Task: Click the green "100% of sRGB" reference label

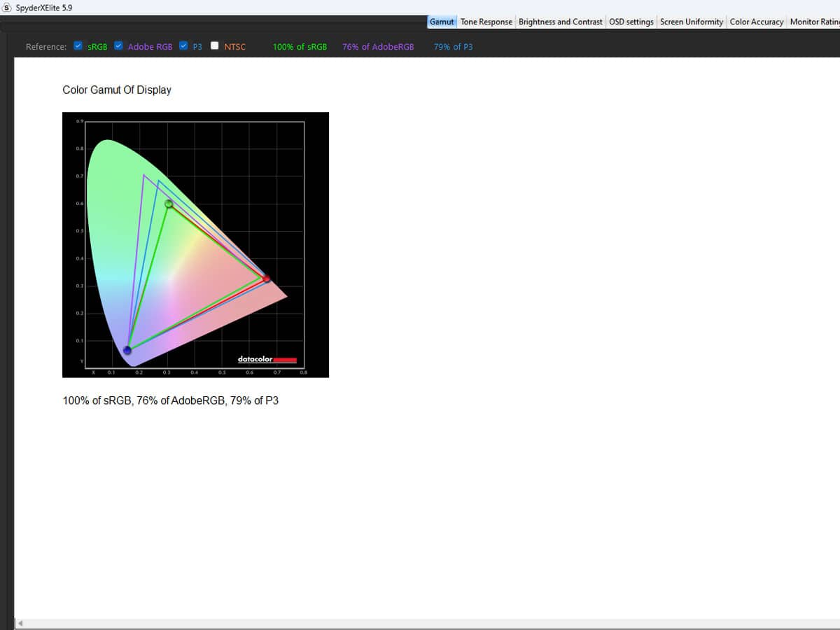Action: [x=300, y=47]
